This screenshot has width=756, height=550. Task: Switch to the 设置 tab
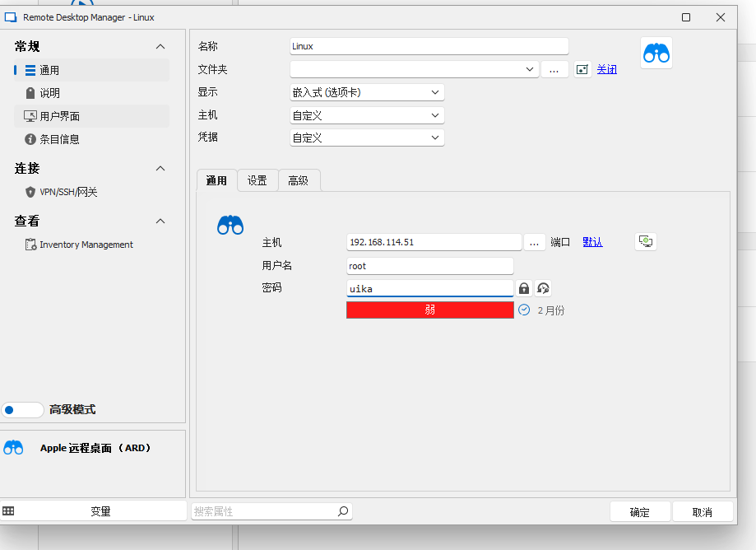tap(257, 180)
